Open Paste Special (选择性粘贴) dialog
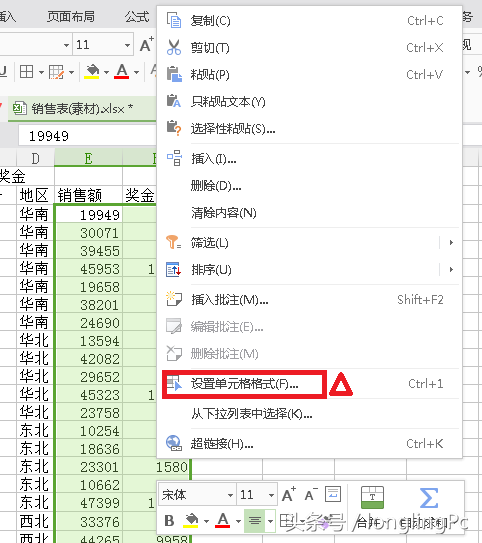This screenshot has width=482, height=543. pyautogui.click(x=310, y=129)
